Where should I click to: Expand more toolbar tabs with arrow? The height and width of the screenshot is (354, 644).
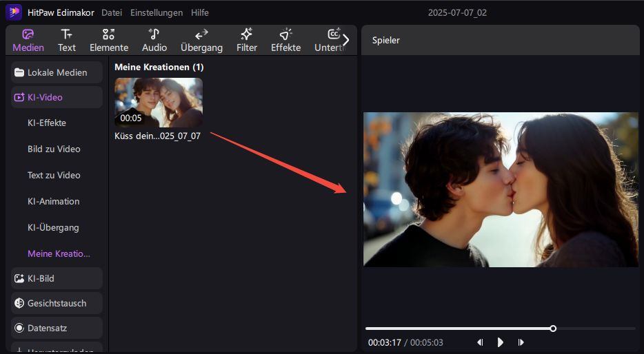pyautogui.click(x=346, y=40)
